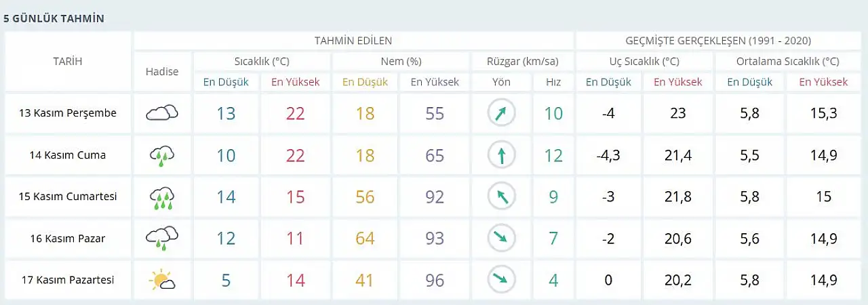Click the TARİH column header
This screenshot has height=305, width=868.
tap(68, 62)
